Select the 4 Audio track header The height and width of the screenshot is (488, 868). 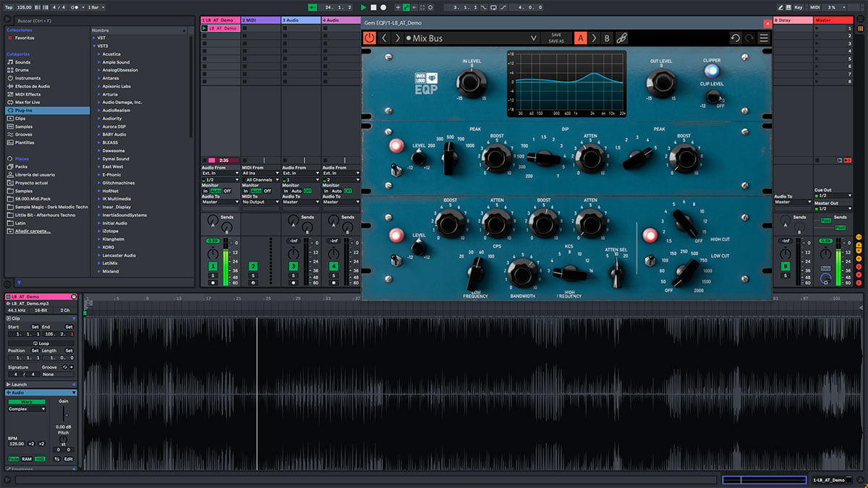pos(341,20)
